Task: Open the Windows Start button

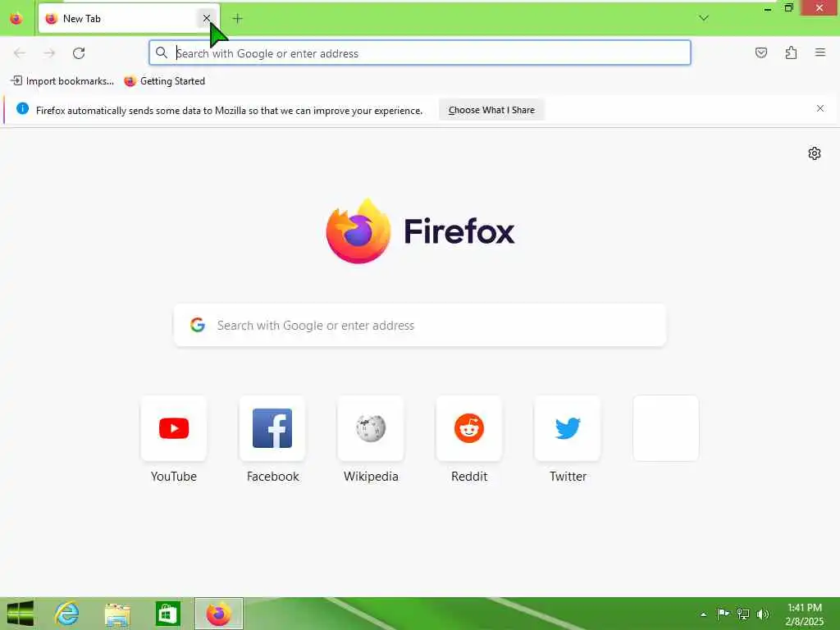Action: click(21, 614)
